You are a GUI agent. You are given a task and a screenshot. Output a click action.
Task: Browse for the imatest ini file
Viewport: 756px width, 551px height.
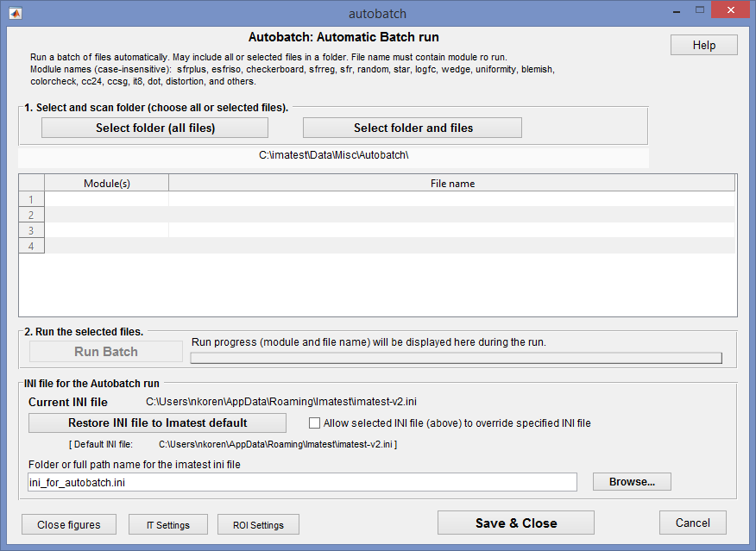pos(632,482)
